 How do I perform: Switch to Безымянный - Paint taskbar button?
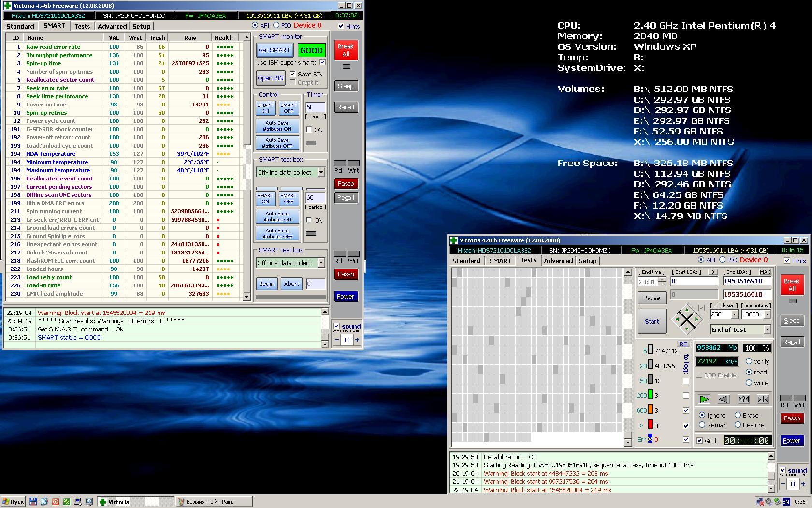click(x=213, y=502)
